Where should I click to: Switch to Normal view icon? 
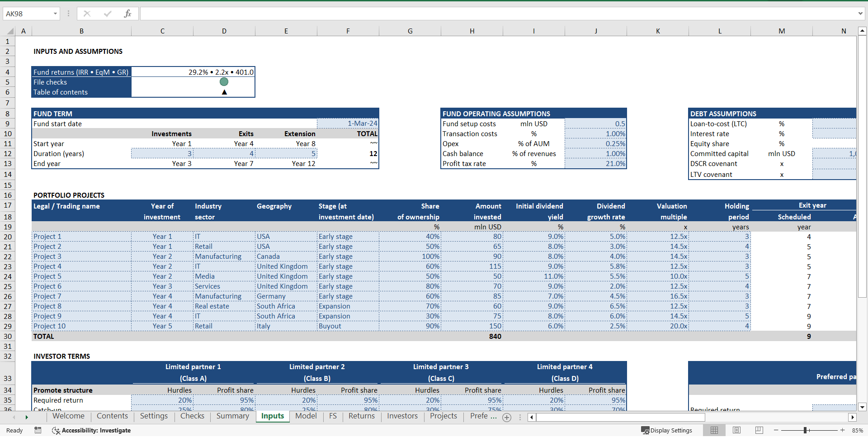tap(714, 430)
